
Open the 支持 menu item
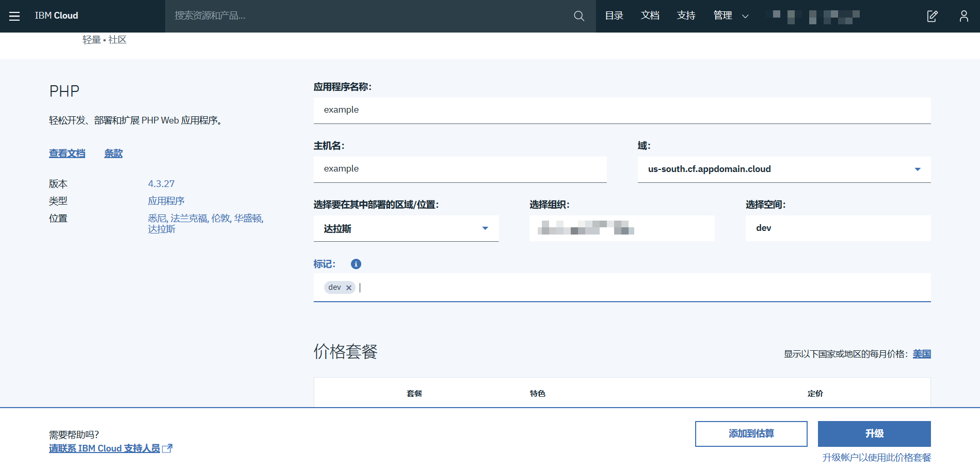click(x=686, y=15)
